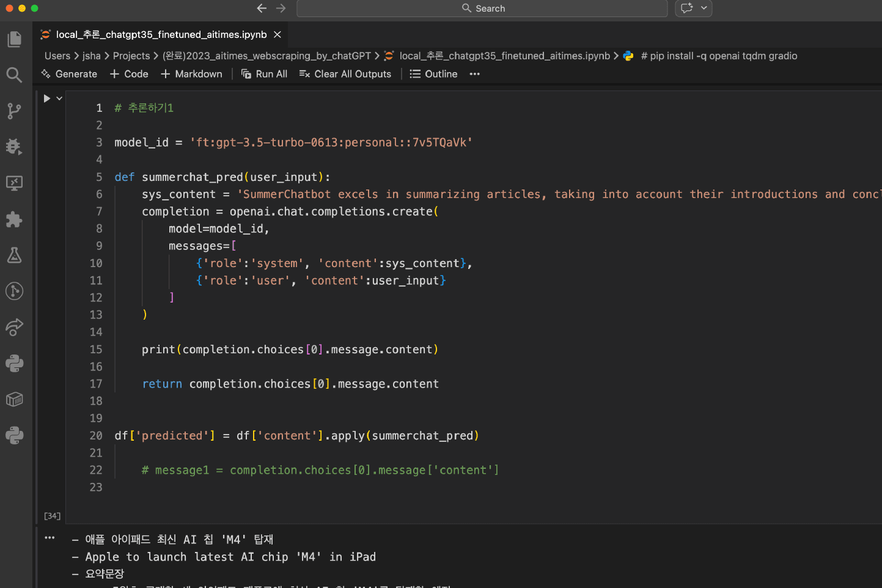Add a new Markdown cell
This screenshot has height=588, width=882.
click(x=192, y=74)
